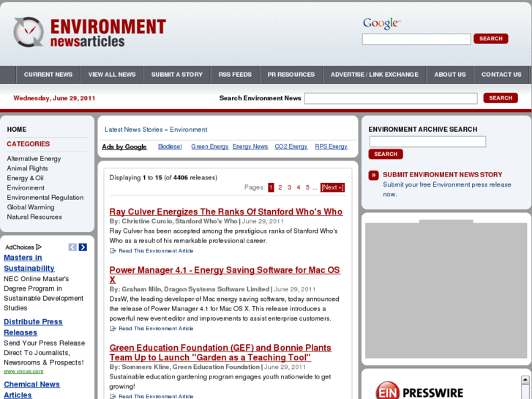This screenshot has height=399, width=532.
Task: Open Power Manager 4.1 article headline
Action: click(225, 275)
